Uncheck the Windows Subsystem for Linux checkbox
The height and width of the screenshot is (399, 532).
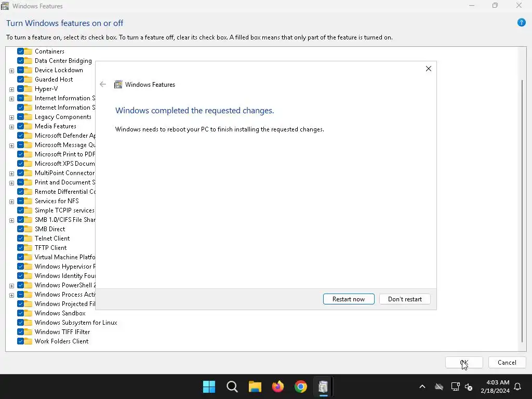(x=20, y=322)
